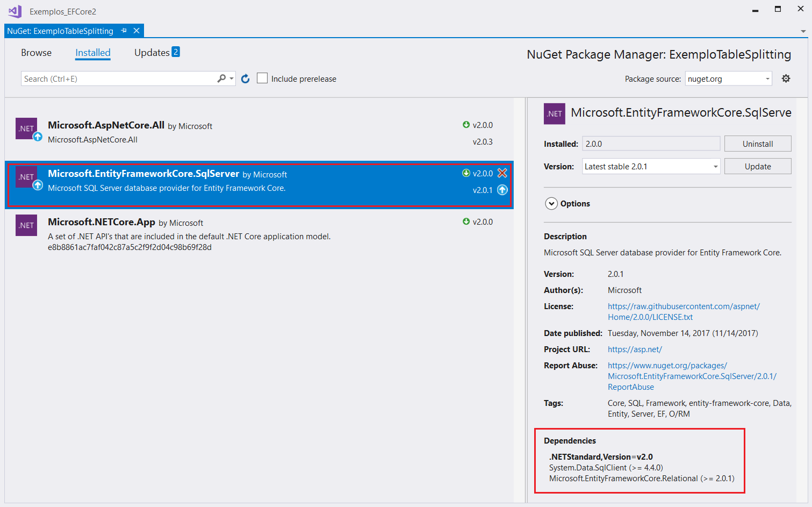Click inside the Installed version field showing 2.0.0
This screenshot has height=507, width=812.
click(650, 143)
